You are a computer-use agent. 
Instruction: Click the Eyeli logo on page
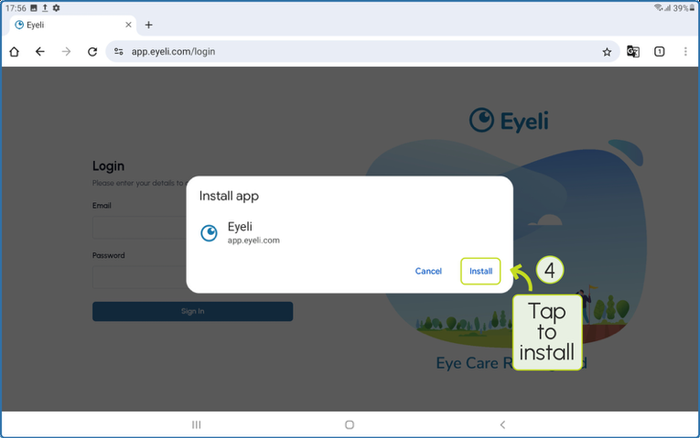(509, 121)
